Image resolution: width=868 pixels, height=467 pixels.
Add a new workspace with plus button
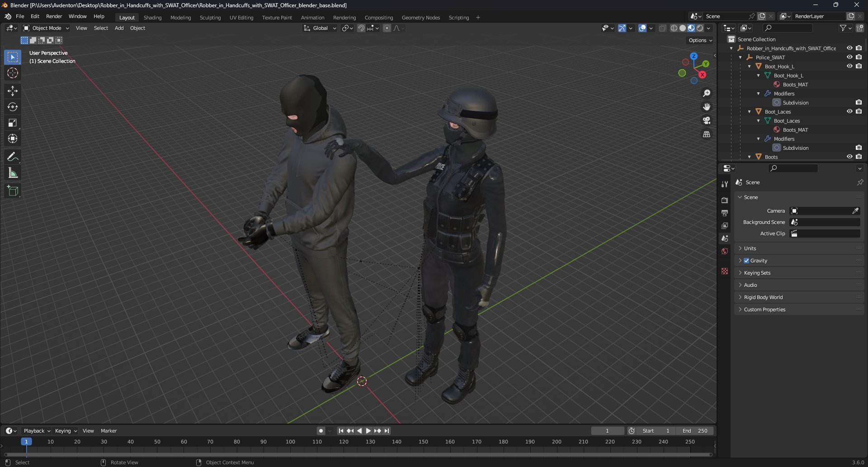pos(478,18)
